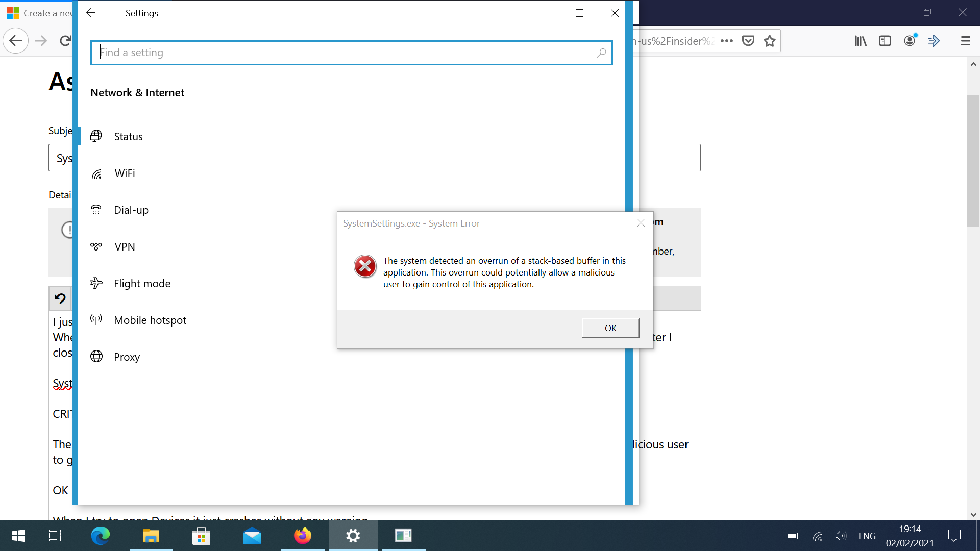Open Dial-up settings
Screen dimensions: 980x551
tap(131, 210)
